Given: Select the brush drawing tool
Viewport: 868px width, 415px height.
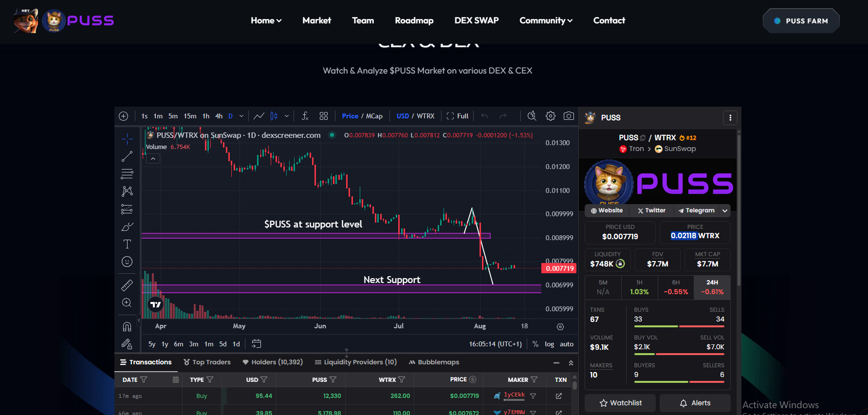Looking at the screenshot, I should pyautogui.click(x=127, y=226).
